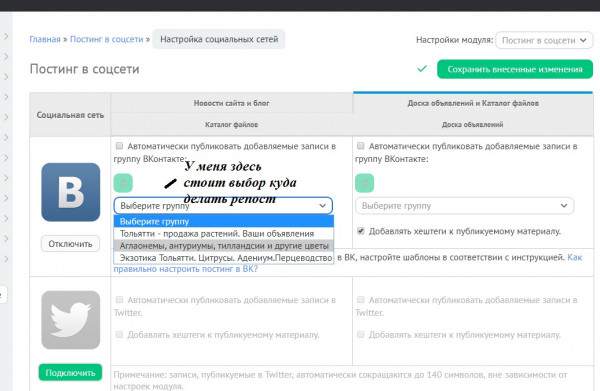
Task: Click Настройка социальных сетей breadcrumb label
Action: point(219,39)
